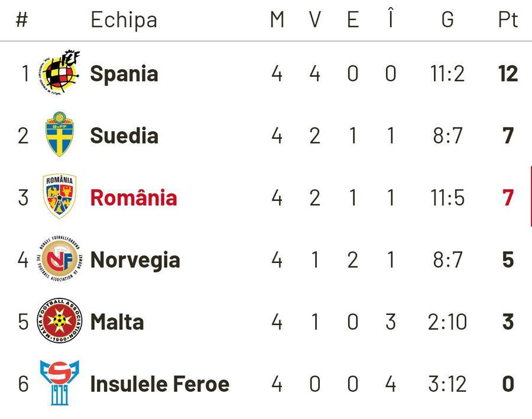Click the Spain federation crest
This screenshot has height=419, width=532.
pos(60,73)
